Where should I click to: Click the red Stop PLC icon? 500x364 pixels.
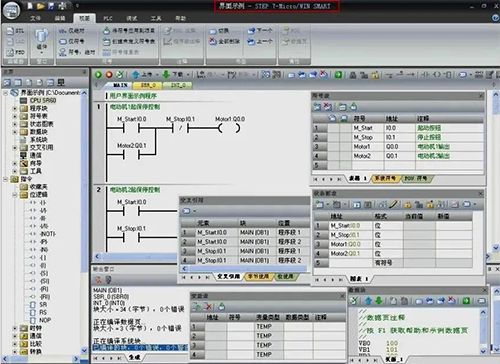click(x=109, y=74)
